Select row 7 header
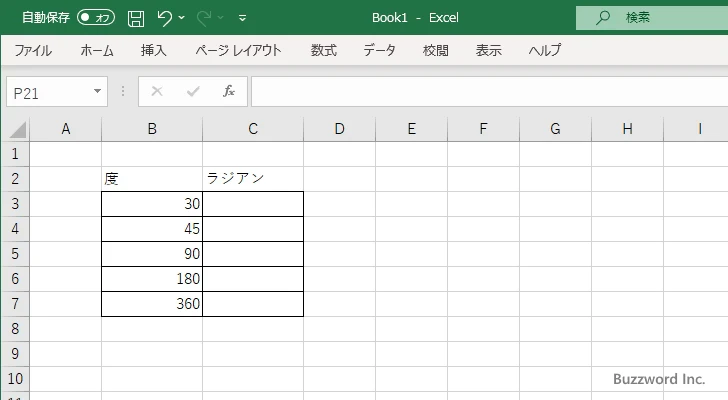 tap(15, 304)
